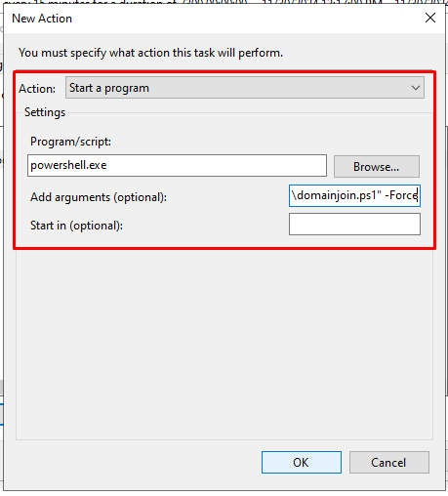Click the New Action title bar text
The image size is (448, 496).
tap(42, 19)
